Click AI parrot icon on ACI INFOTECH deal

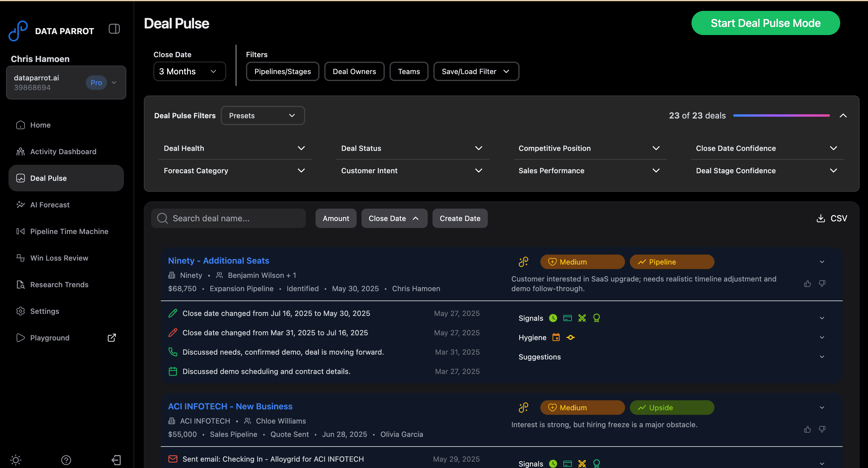click(523, 407)
